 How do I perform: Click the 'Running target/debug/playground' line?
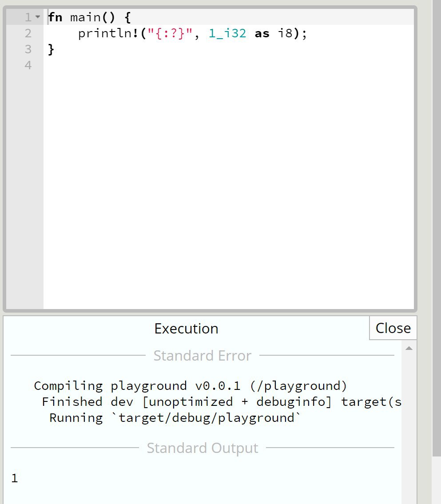[175, 418]
